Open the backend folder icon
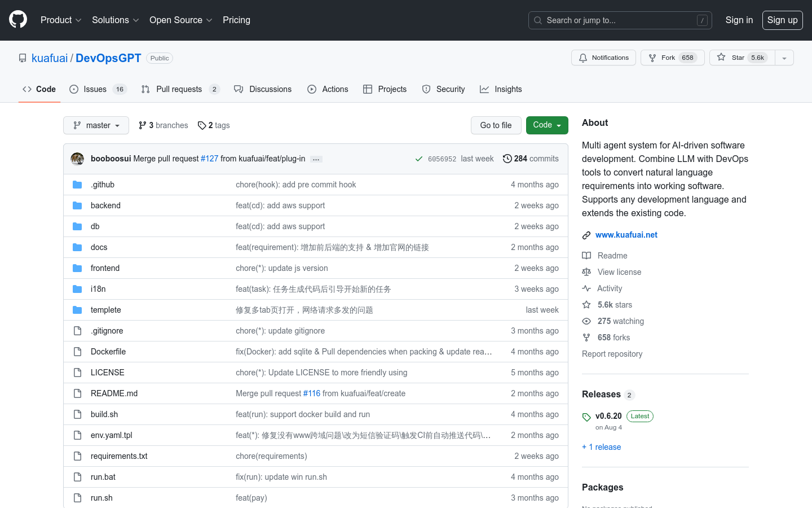Viewport: 812px width, 508px height. 77,205
